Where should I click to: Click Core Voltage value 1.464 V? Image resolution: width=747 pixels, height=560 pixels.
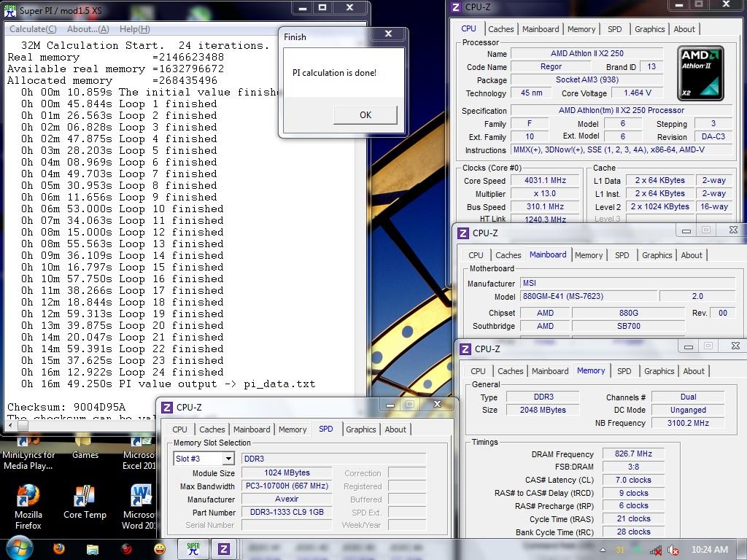(637, 93)
